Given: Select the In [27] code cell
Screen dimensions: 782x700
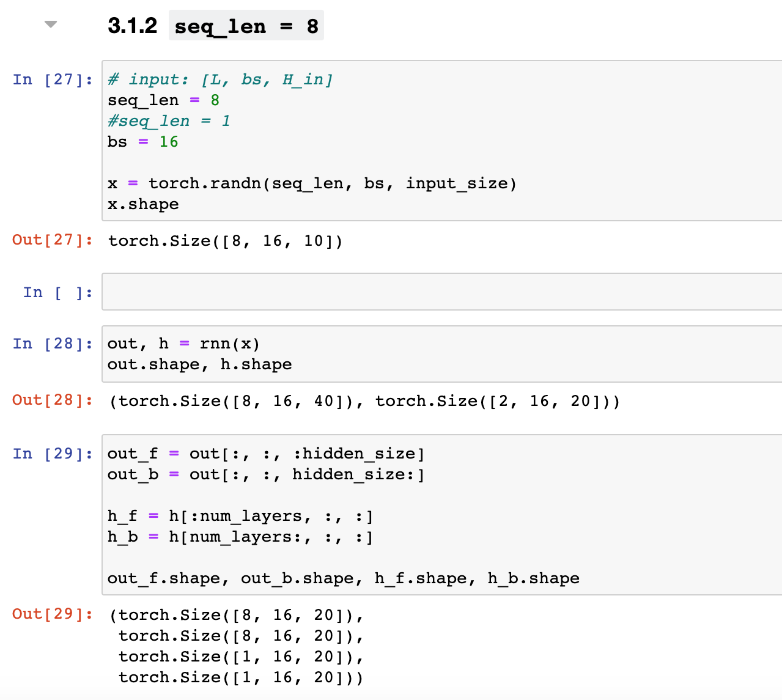Looking at the screenshot, I should pos(441,141).
